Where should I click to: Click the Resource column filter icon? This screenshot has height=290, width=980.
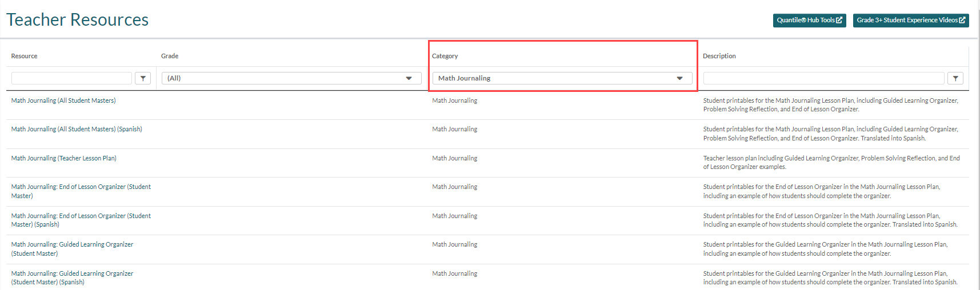tap(143, 78)
